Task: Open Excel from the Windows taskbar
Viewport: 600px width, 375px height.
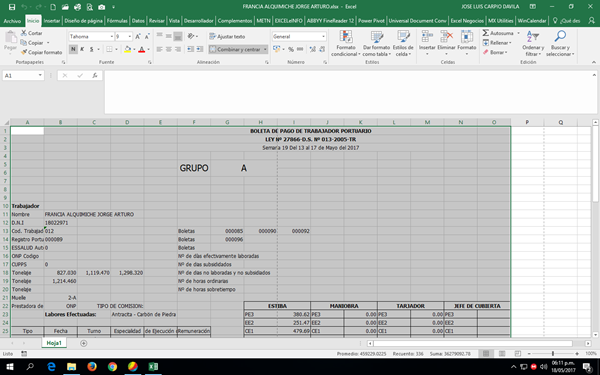Action: point(153,367)
